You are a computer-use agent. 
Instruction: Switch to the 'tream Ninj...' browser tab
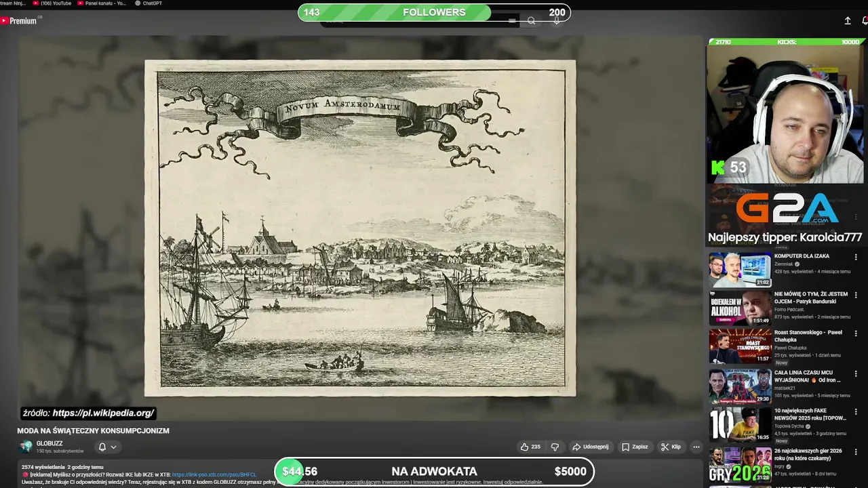pos(12,3)
